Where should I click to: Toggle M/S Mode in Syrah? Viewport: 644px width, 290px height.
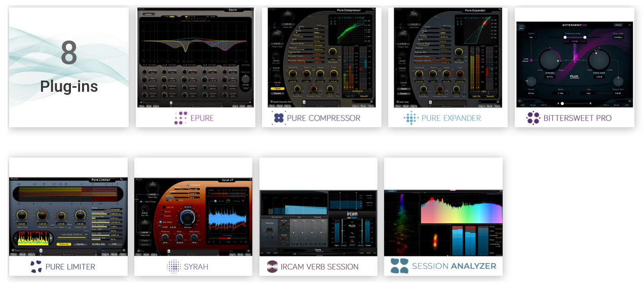[160, 222]
